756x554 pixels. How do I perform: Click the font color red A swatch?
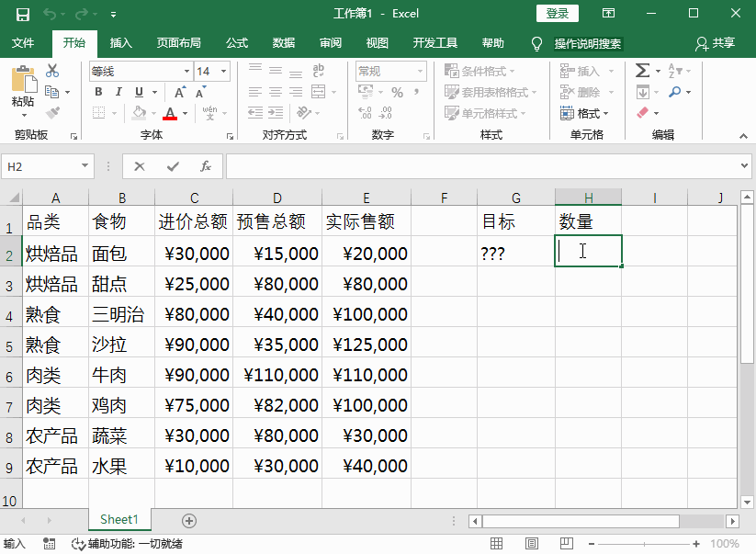tap(170, 113)
